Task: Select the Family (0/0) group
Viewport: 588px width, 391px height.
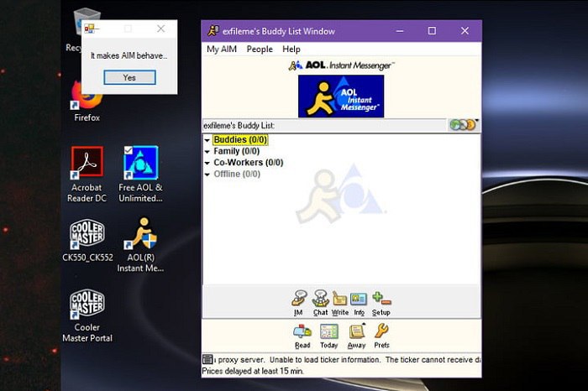Action: click(x=237, y=151)
